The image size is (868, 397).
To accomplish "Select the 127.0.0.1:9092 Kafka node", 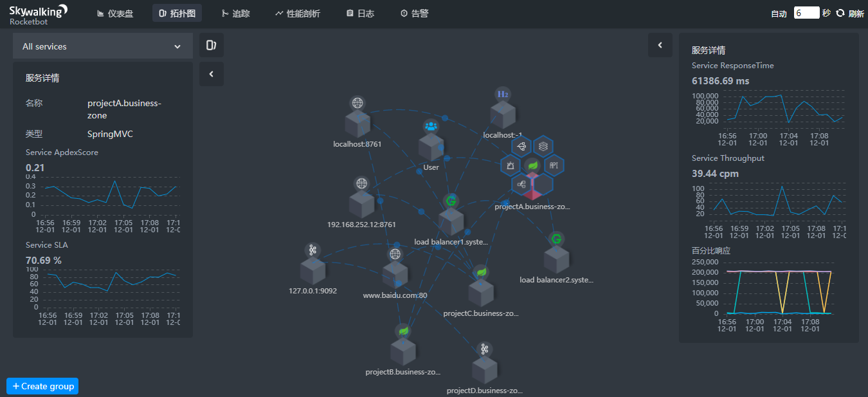I will point(313,271).
